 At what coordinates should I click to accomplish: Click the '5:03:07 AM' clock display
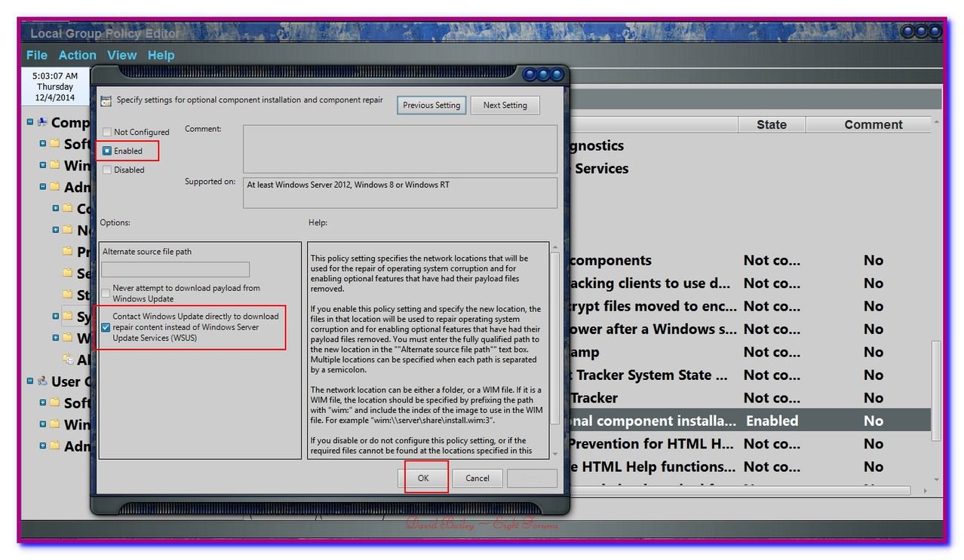click(54, 76)
